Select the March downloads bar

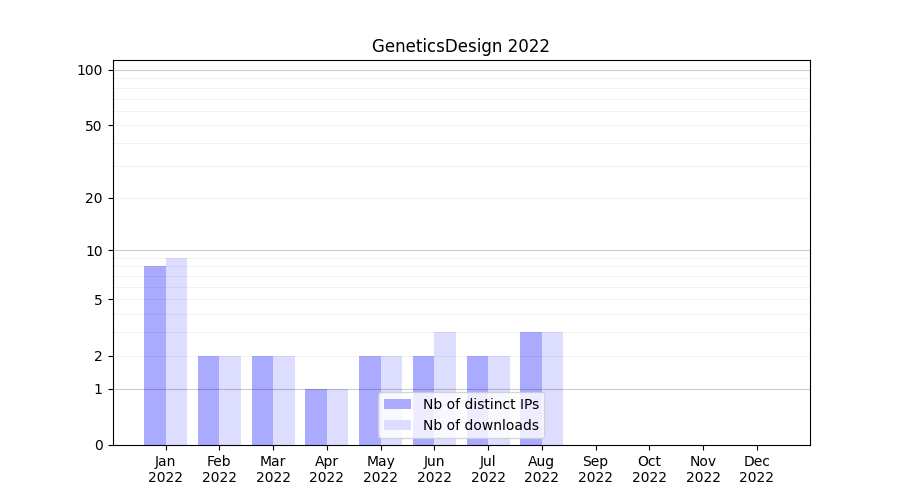(284, 400)
